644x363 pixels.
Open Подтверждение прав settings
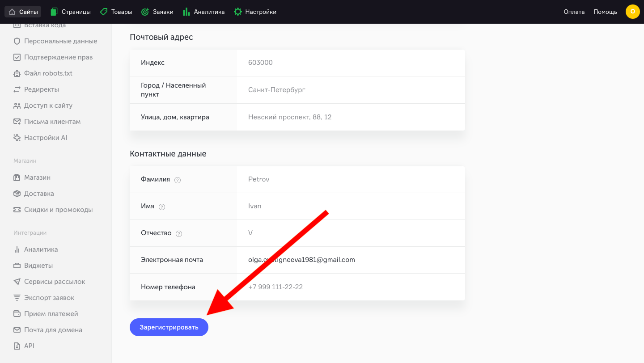(x=59, y=57)
